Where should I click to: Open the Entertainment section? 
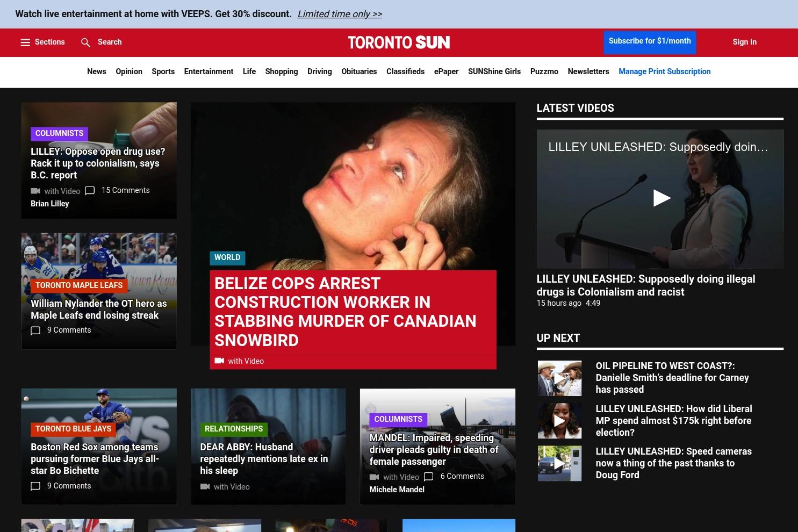[209, 71]
